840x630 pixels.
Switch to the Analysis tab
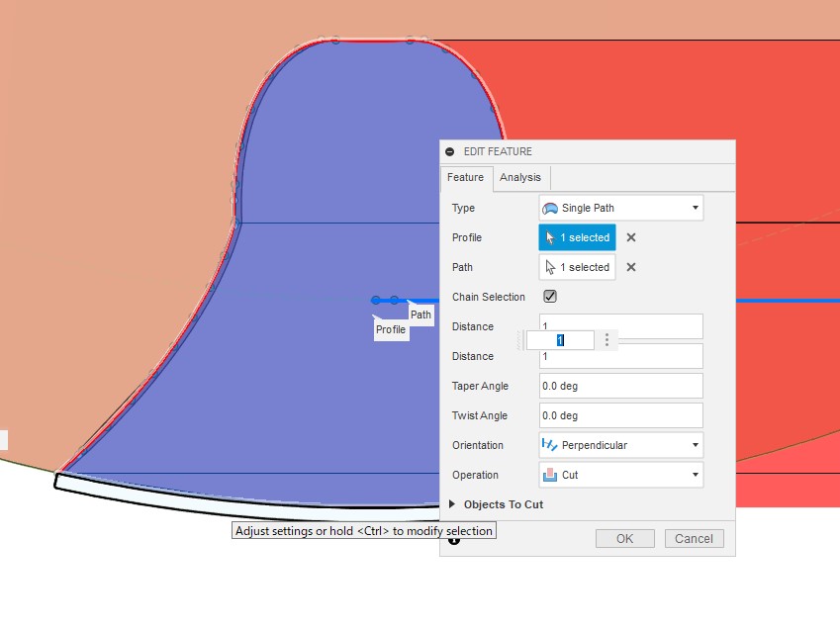tap(520, 178)
